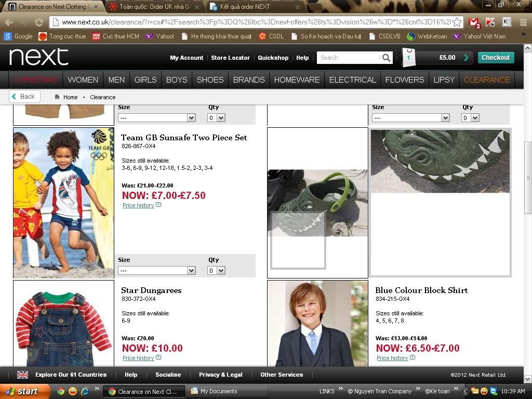Open the Privacy & Legal footer link
The width and height of the screenshot is (532, 399).
tap(220, 375)
